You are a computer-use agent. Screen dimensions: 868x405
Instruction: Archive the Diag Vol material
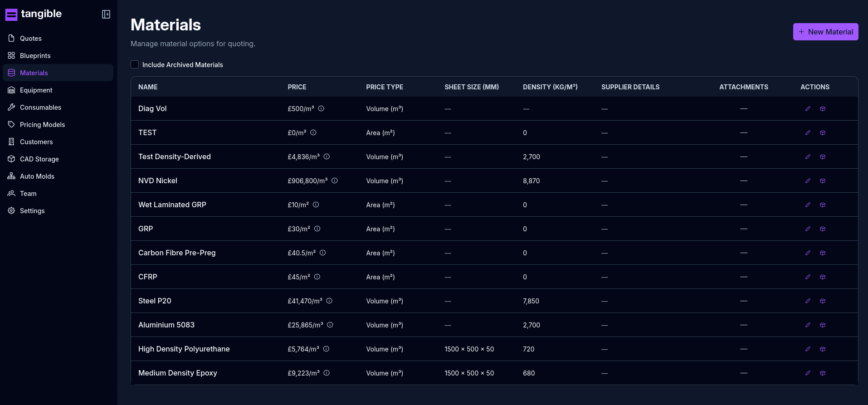pos(823,109)
